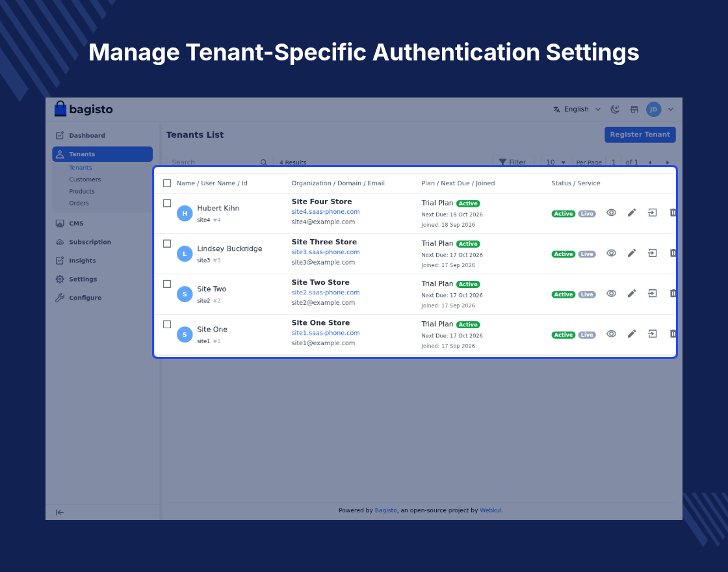Click the site3@example.com email

(323, 263)
